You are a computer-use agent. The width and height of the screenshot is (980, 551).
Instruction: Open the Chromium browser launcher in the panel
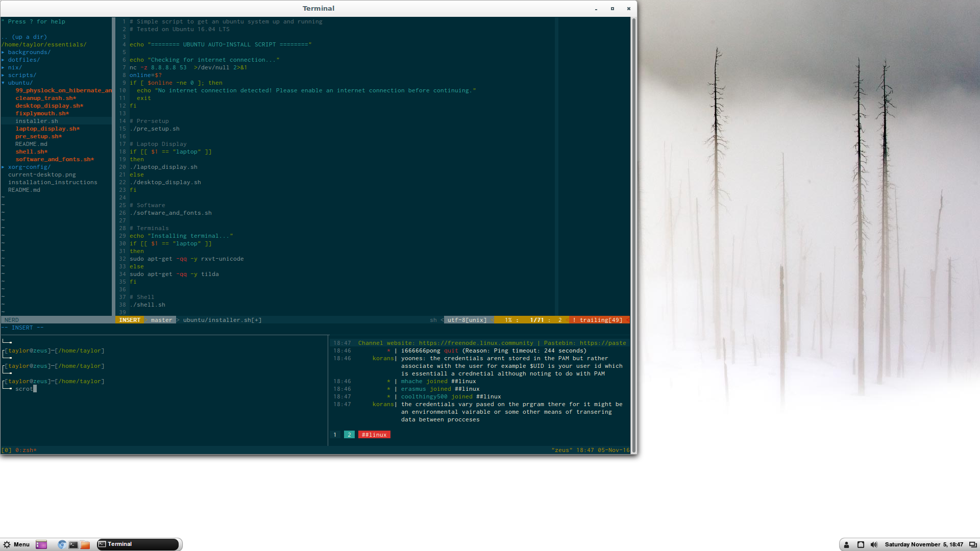[62, 544]
